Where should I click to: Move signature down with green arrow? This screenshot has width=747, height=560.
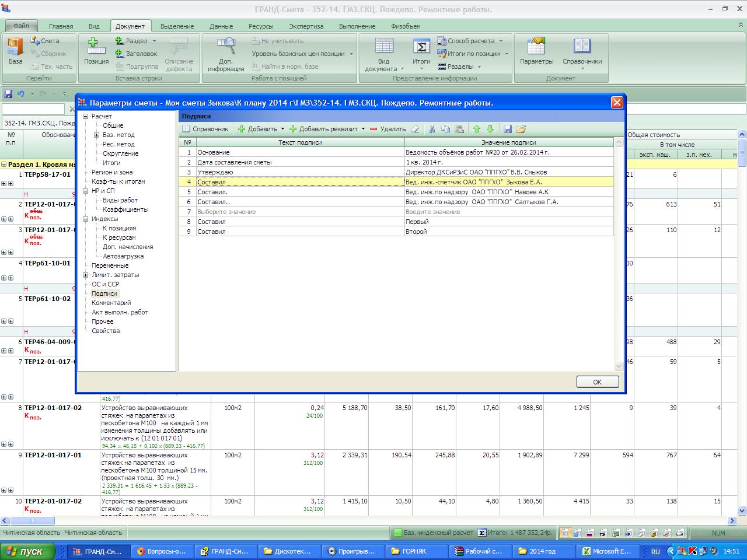[490, 129]
